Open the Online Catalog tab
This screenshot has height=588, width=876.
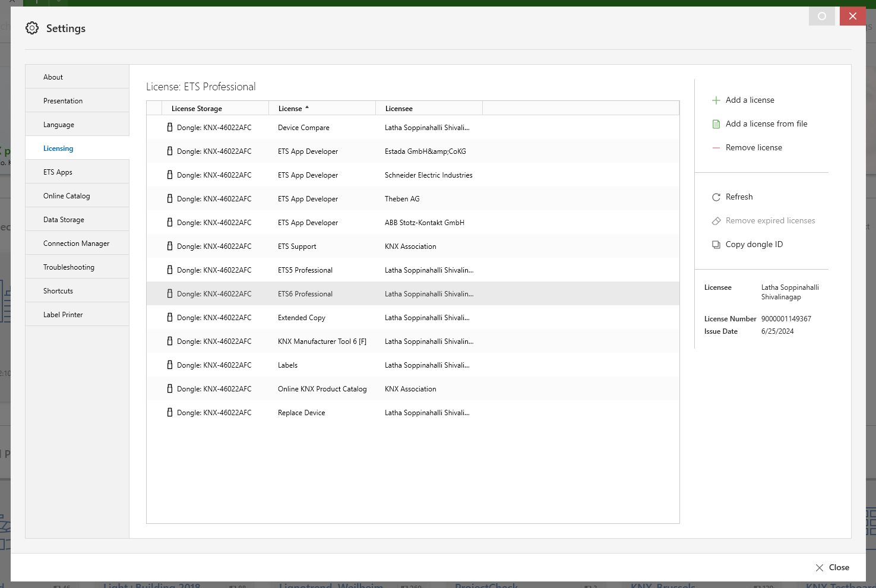(x=77, y=195)
